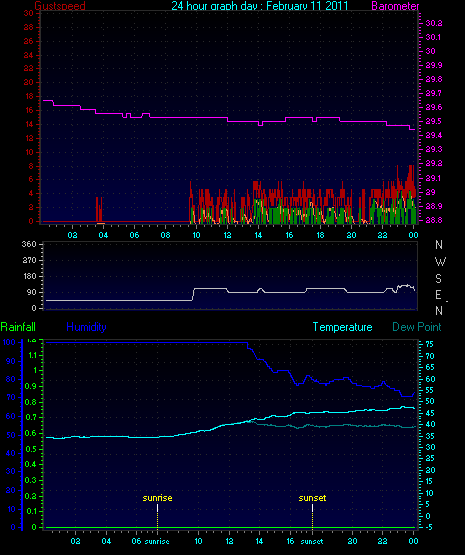Screen dimensions: 465x555
Task: Click the Humidity legend label
Action: click(86, 327)
